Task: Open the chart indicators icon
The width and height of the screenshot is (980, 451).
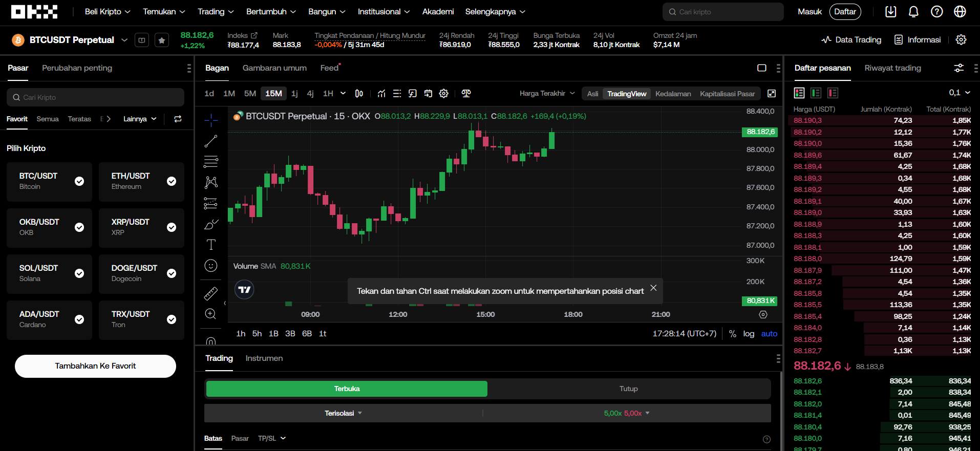Action: pos(381,94)
